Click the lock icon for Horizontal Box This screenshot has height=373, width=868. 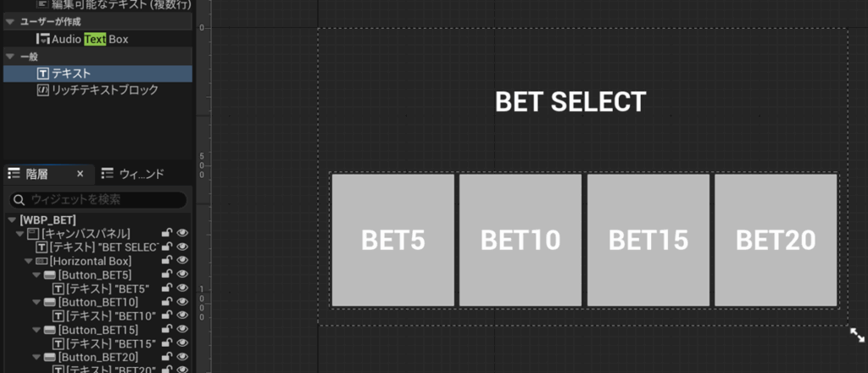coord(167,261)
